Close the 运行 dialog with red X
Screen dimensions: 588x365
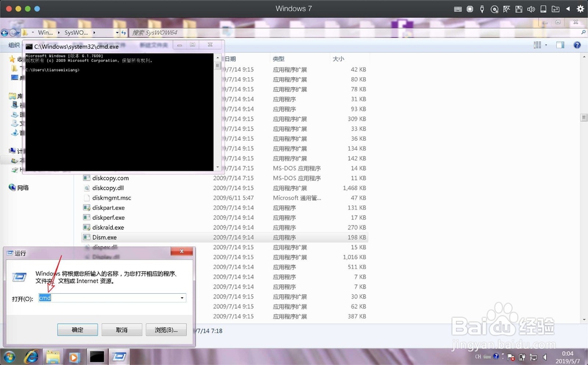(182, 251)
